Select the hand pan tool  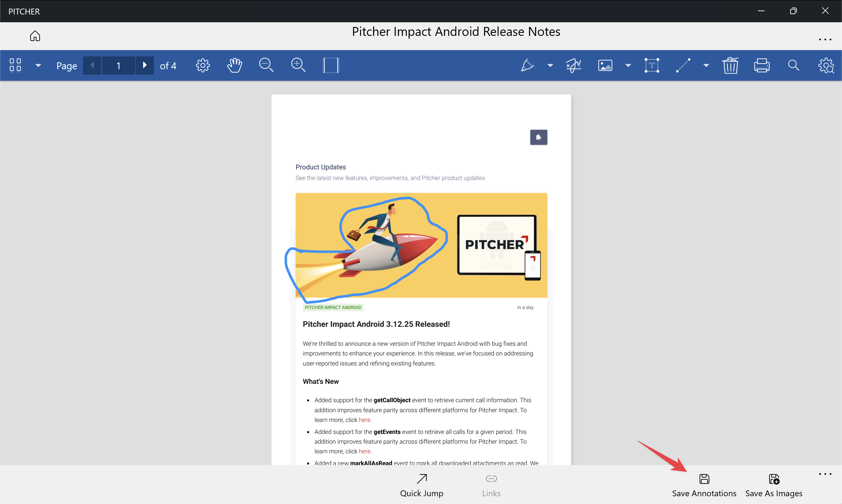(x=234, y=65)
